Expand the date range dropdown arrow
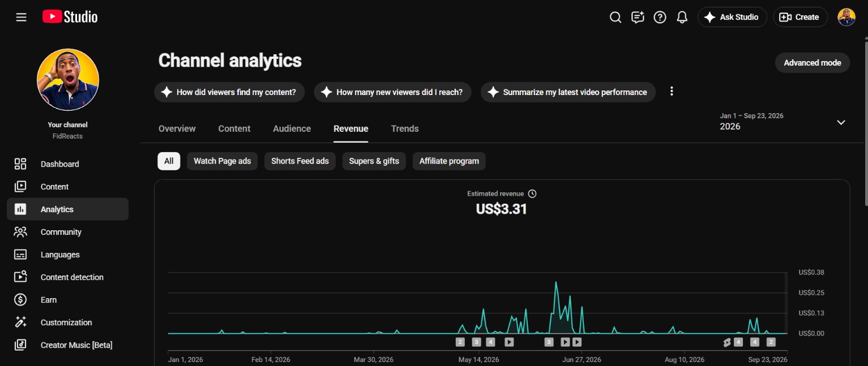Viewport: 868px width, 366px height. 841,122
